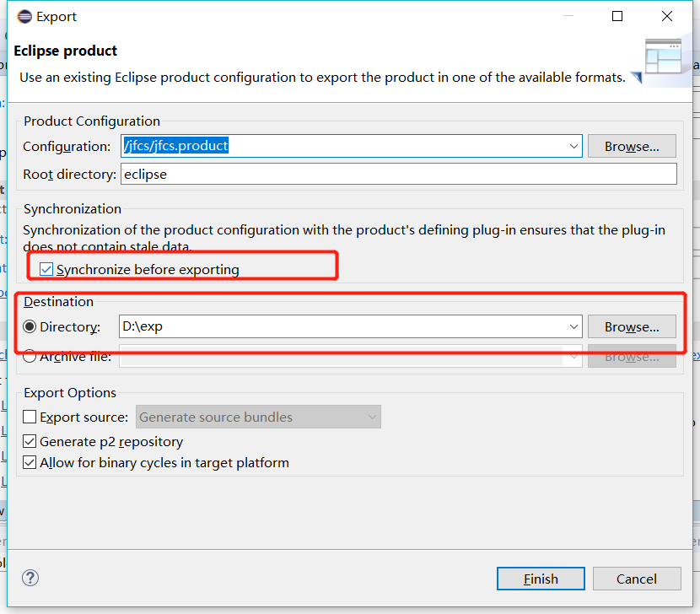Screen dimensions: 700x614
Task: Click the Product Configuration group label
Action: pos(92,121)
